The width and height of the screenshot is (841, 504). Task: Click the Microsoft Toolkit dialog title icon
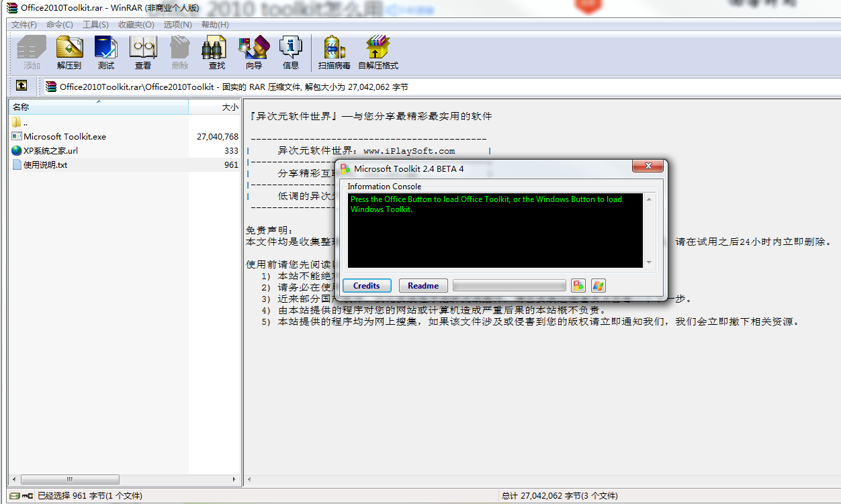[x=345, y=168]
